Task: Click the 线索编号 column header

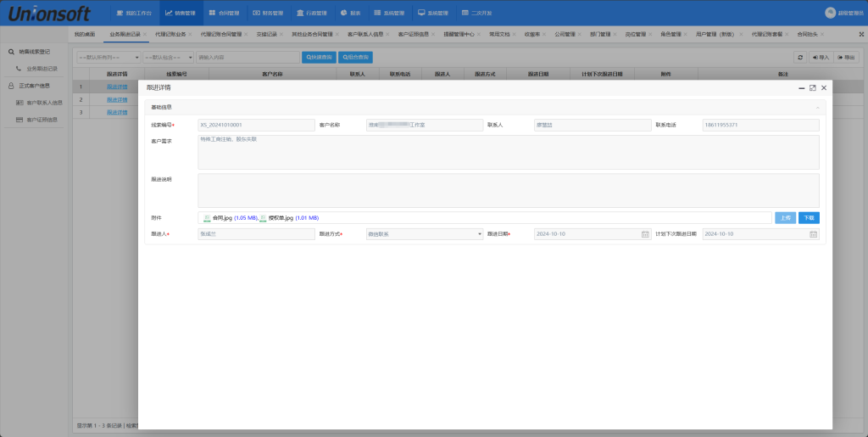Action: point(176,74)
